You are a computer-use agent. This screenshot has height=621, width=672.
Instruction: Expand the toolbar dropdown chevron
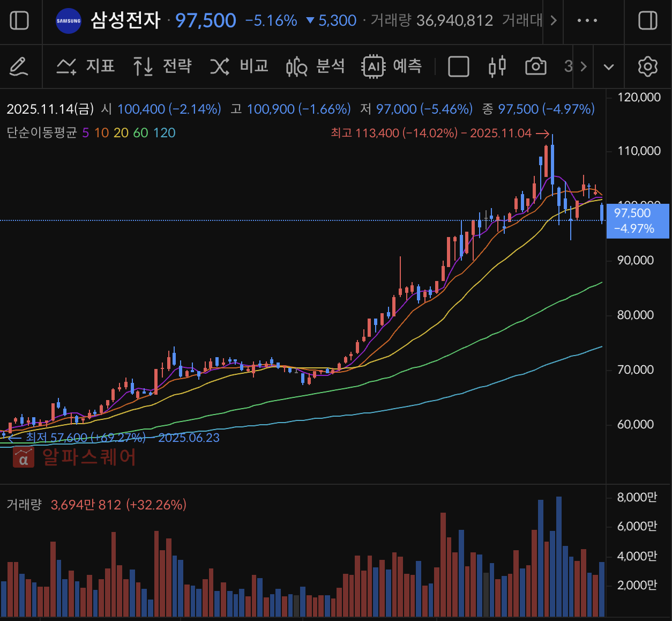coord(609,67)
